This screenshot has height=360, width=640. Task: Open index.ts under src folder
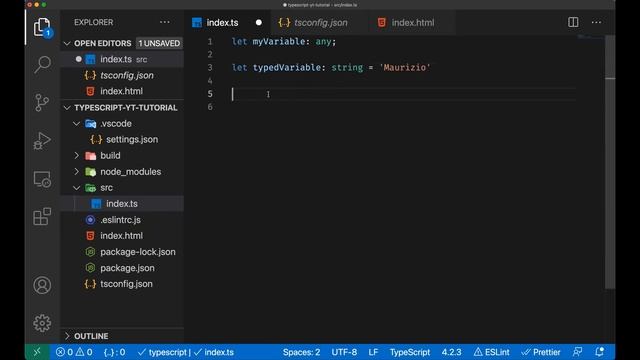coord(122,204)
